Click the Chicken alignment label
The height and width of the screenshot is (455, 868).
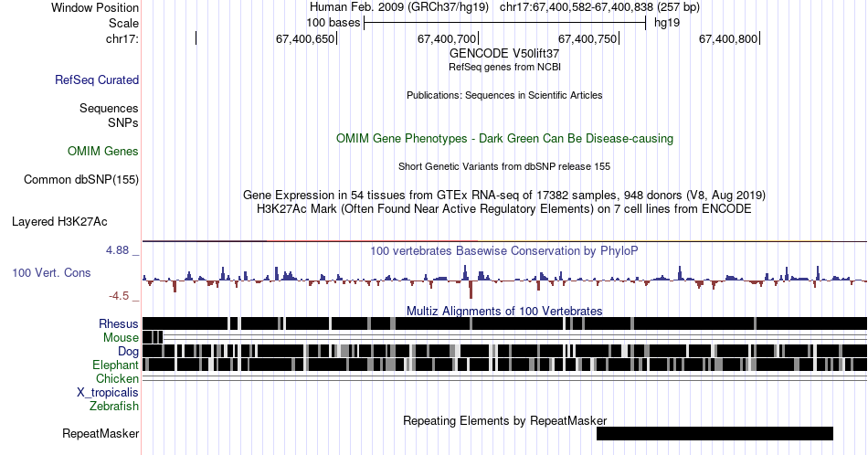117,378
